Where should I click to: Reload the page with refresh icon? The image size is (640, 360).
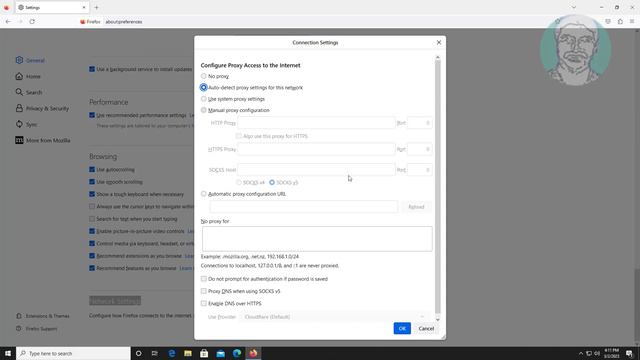click(x=32, y=22)
